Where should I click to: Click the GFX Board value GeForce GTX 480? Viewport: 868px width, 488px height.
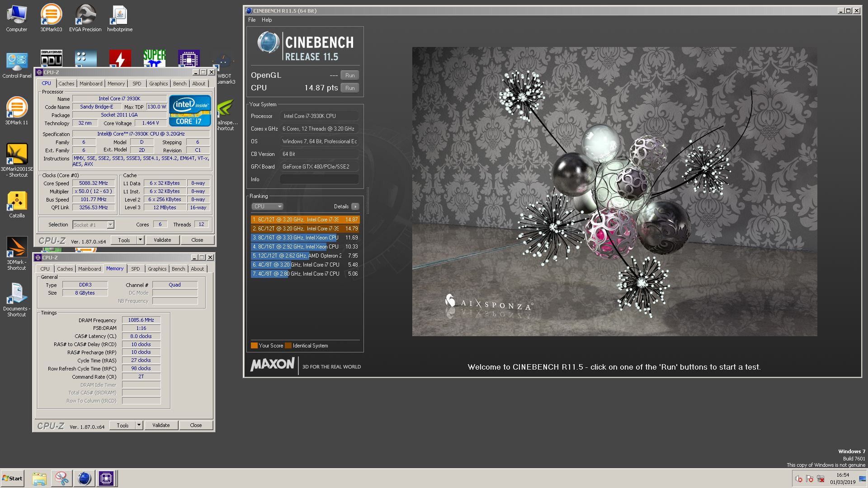[320, 167]
